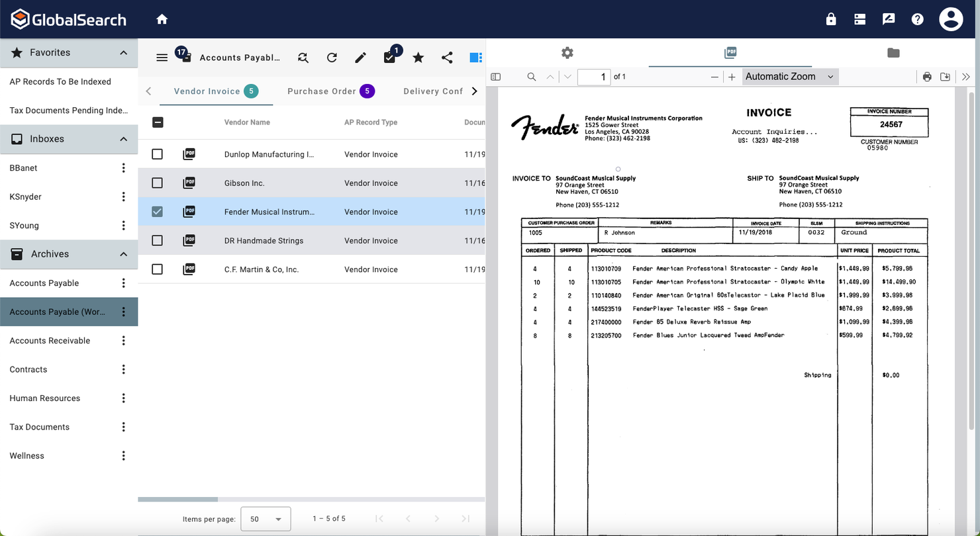The width and height of the screenshot is (980, 536).
Task: Open the Items per page dropdown
Action: tap(266, 519)
